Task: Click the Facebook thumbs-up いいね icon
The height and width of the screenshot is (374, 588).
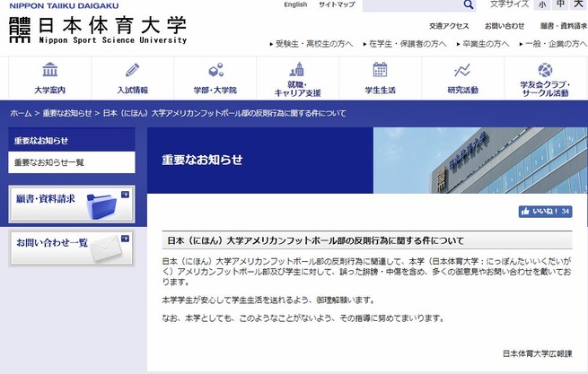Action: pos(525,212)
